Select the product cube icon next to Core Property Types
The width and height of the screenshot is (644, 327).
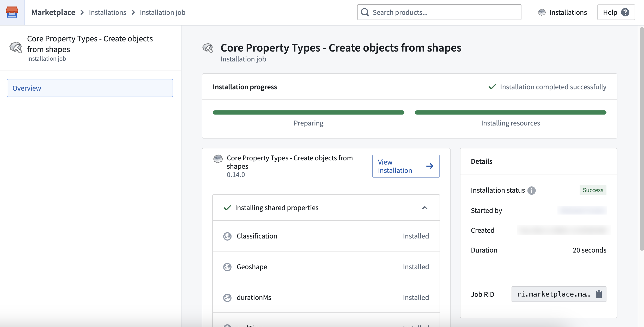pos(218,159)
